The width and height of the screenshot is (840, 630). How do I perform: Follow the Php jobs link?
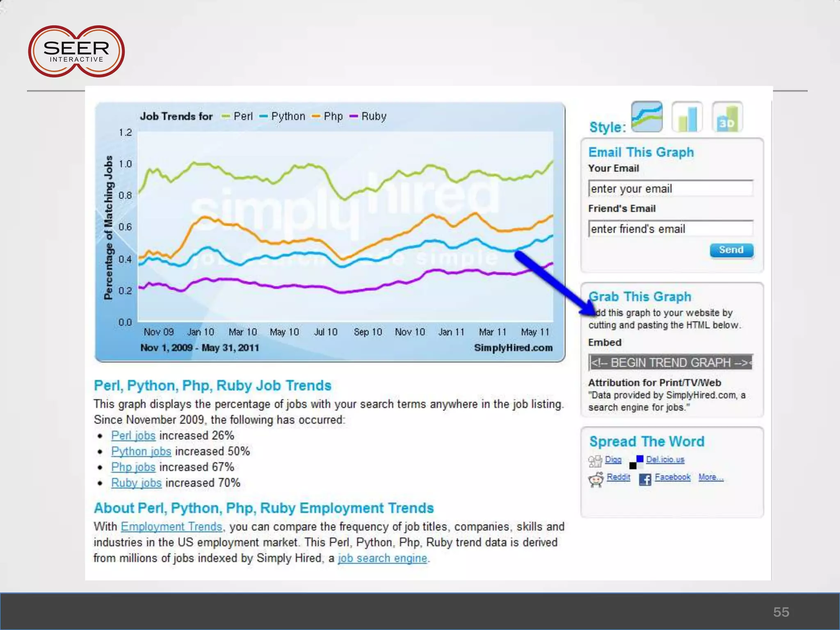coord(133,467)
